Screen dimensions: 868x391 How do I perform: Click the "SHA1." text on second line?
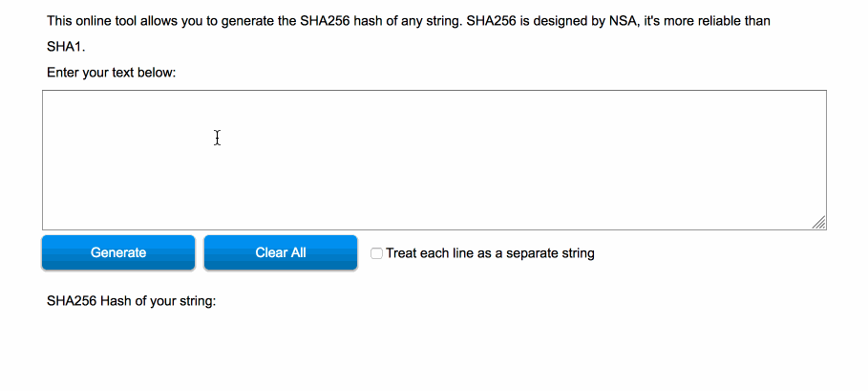tap(66, 46)
